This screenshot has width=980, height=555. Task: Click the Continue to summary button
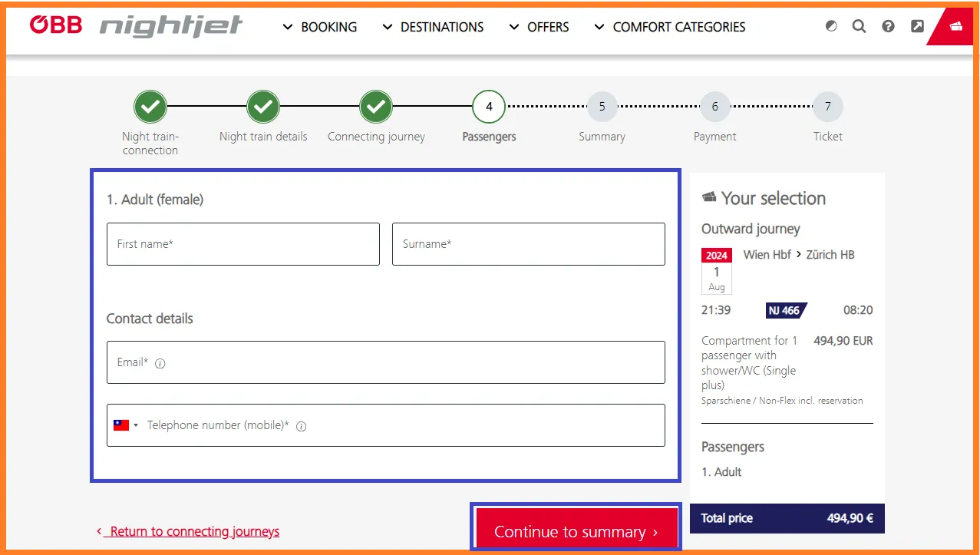click(575, 531)
